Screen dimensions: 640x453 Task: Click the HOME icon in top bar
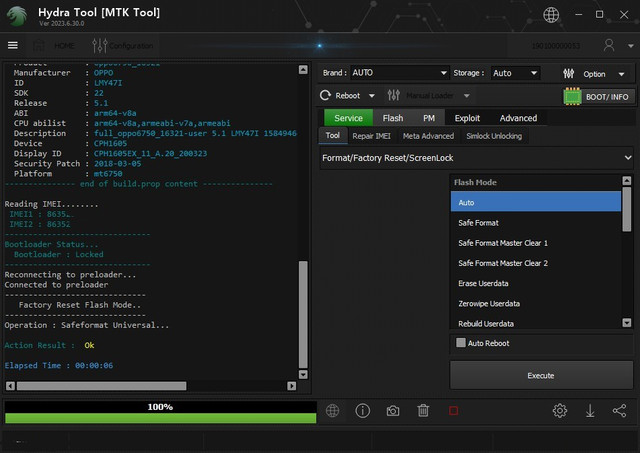39,45
